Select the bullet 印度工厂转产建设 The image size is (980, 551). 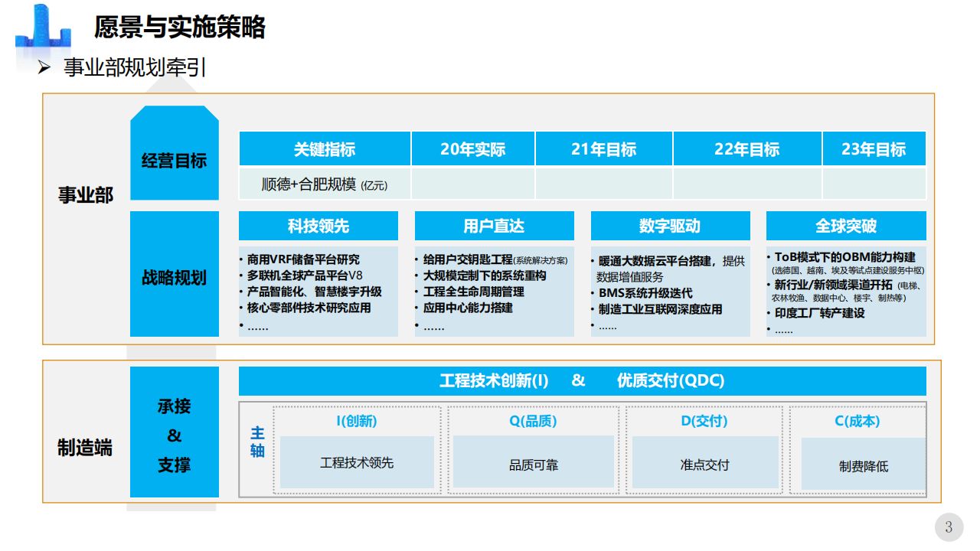[819, 313]
